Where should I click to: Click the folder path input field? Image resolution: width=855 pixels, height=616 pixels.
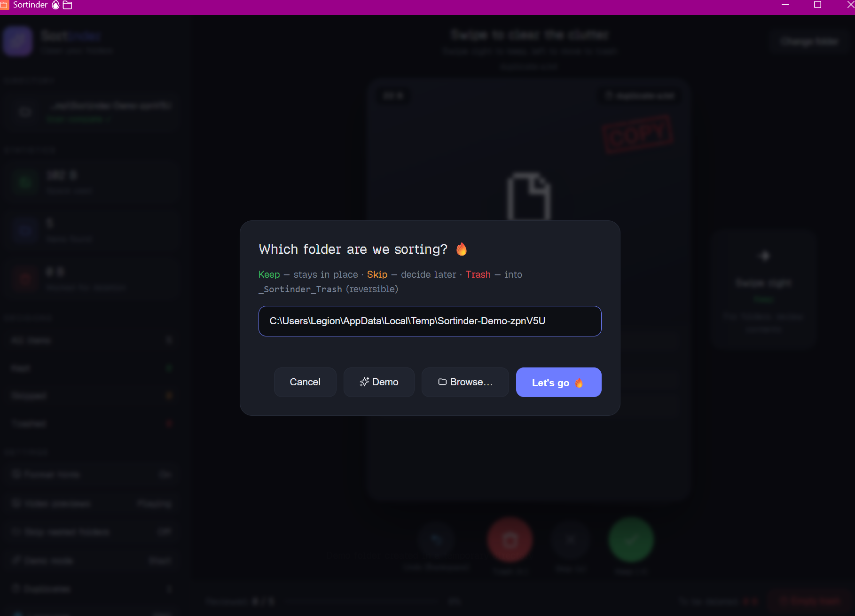tap(430, 321)
